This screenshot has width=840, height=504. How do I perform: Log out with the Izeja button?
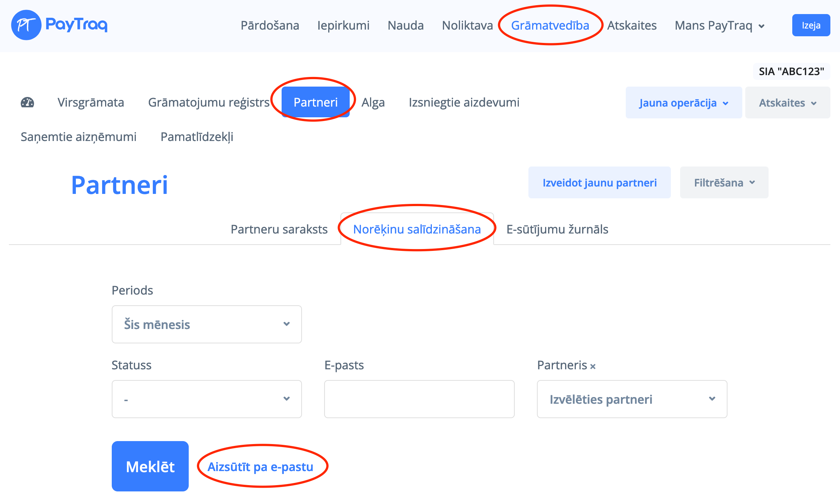tap(811, 26)
